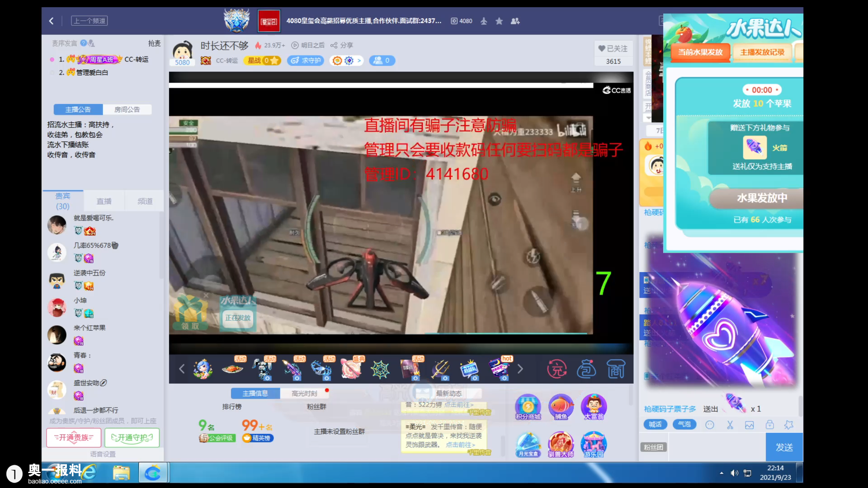Select viewer 逆袭中五份 in the list
Image resolution: width=868 pixels, height=488 pixels.
(x=103, y=280)
